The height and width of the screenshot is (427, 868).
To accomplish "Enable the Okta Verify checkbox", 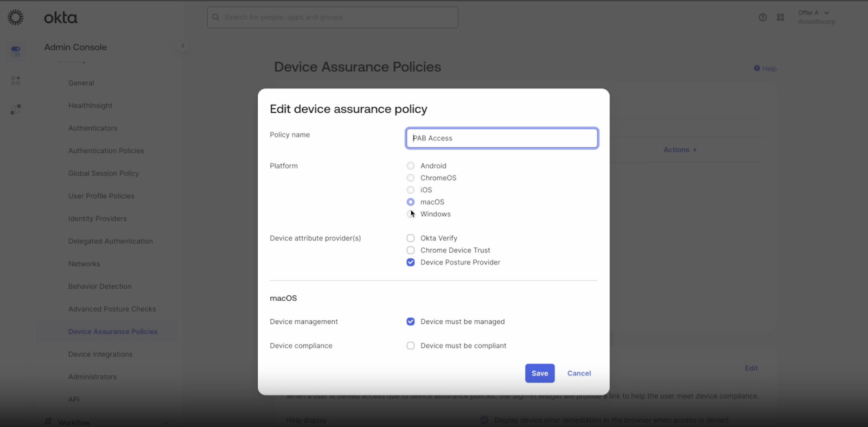I will [411, 238].
